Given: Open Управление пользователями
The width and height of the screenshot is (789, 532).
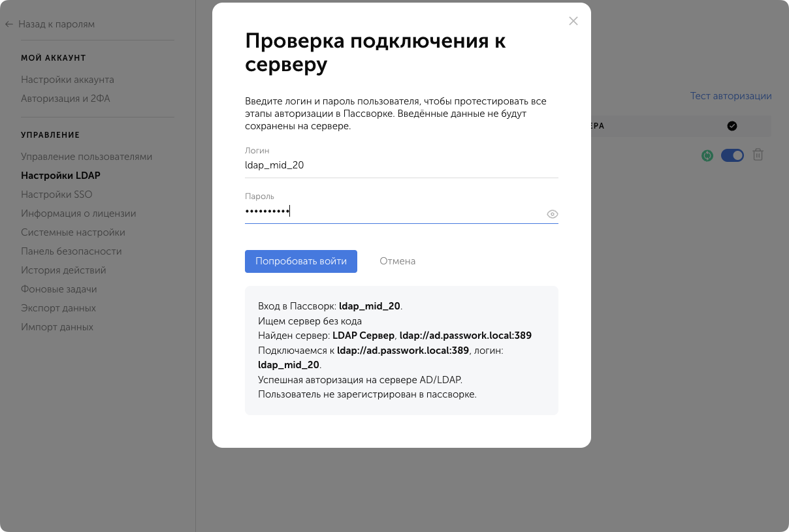Looking at the screenshot, I should coord(86,157).
